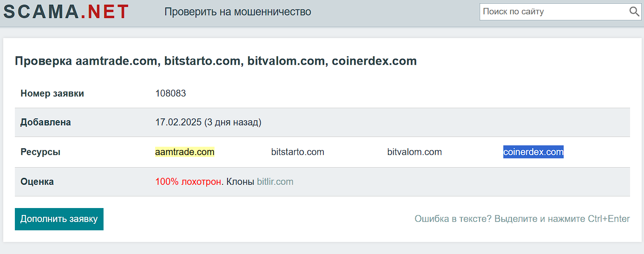Viewport: 644px width, 254px height.
Task: Click the page heading "Проверка aamtrade.com…"
Action: pos(215,61)
